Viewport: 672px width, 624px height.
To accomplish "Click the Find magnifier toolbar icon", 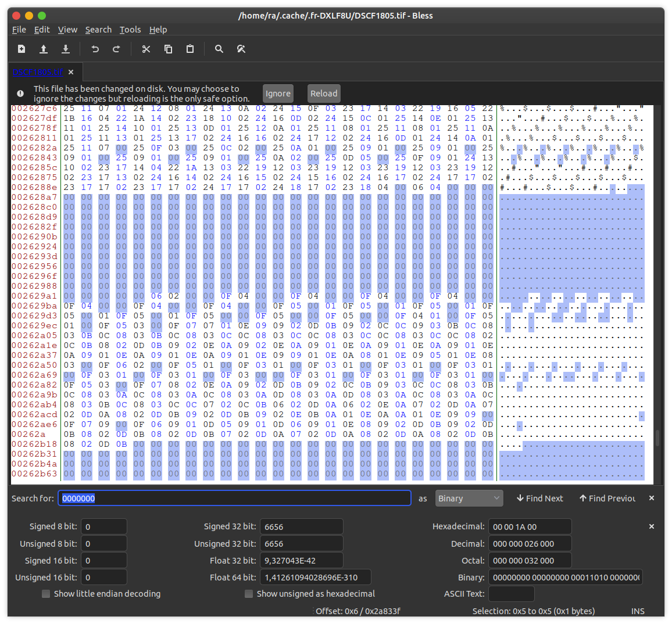I will tap(219, 49).
